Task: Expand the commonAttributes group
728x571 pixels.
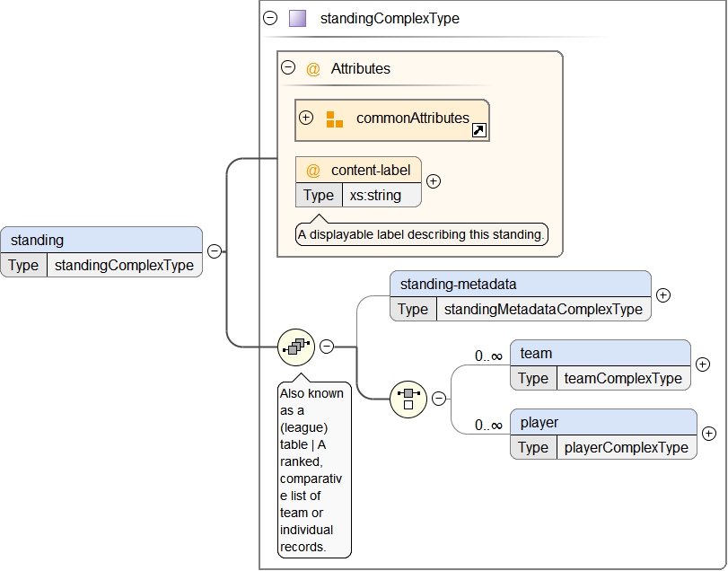Action: click(x=306, y=118)
